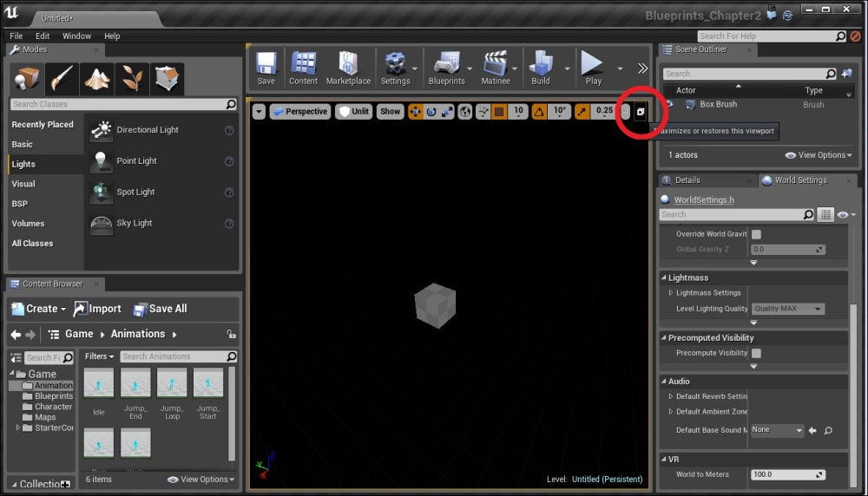Image resolution: width=868 pixels, height=496 pixels.
Task: Open the Matinee toolbar icon
Action: (x=496, y=69)
